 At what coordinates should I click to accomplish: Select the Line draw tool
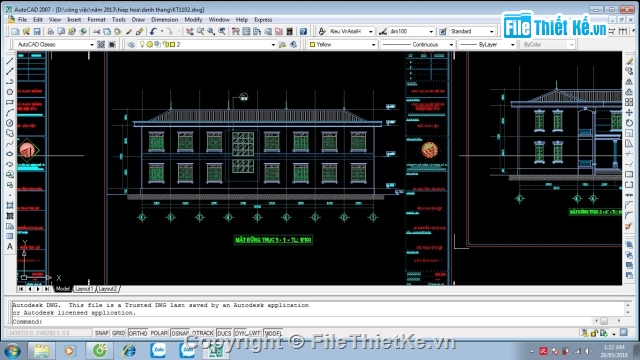[10, 61]
